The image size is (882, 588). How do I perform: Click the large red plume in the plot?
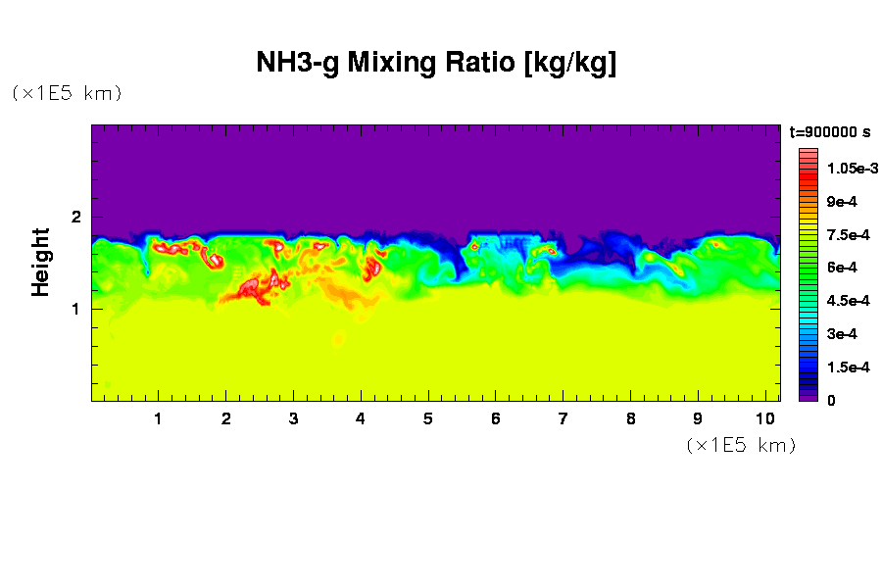tap(253, 288)
